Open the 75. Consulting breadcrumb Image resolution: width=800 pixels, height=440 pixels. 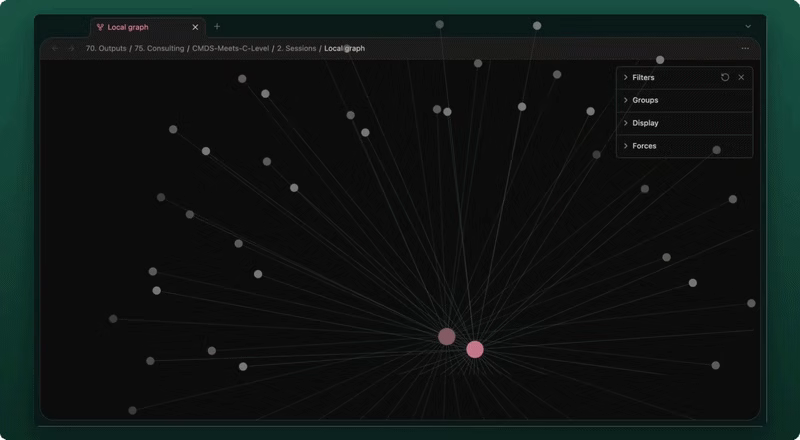pos(159,48)
